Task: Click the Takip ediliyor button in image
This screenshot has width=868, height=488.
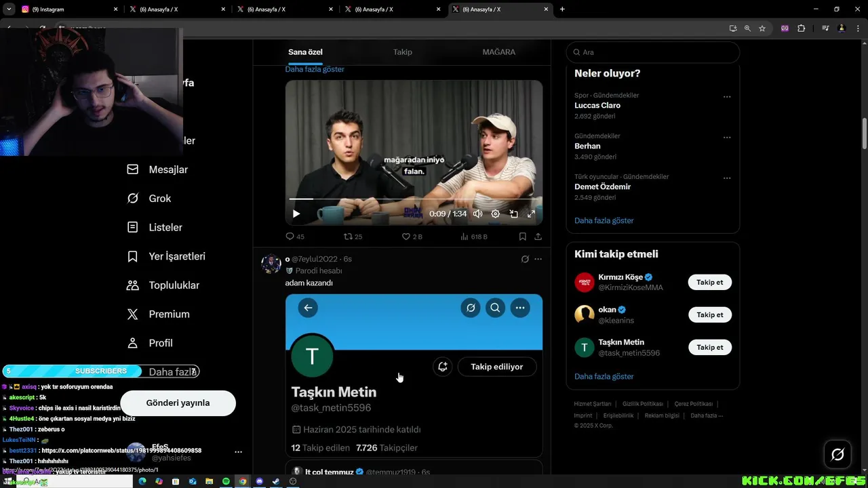Action: coord(497,367)
